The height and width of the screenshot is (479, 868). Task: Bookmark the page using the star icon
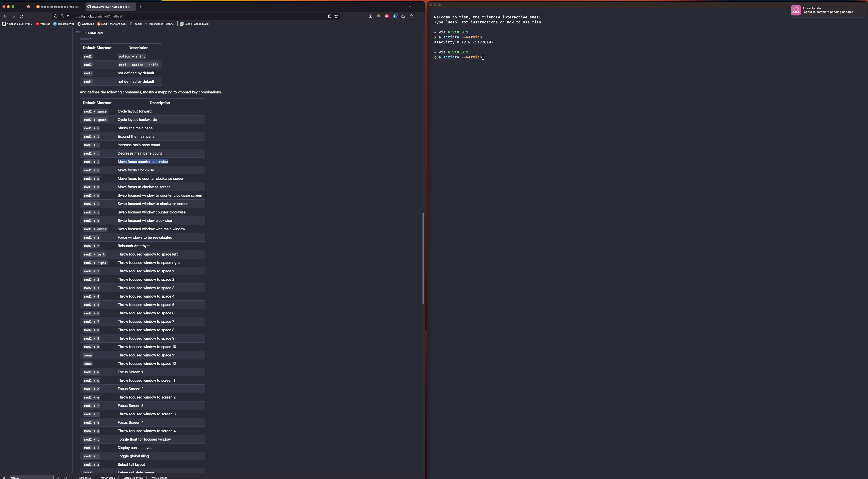tap(336, 16)
